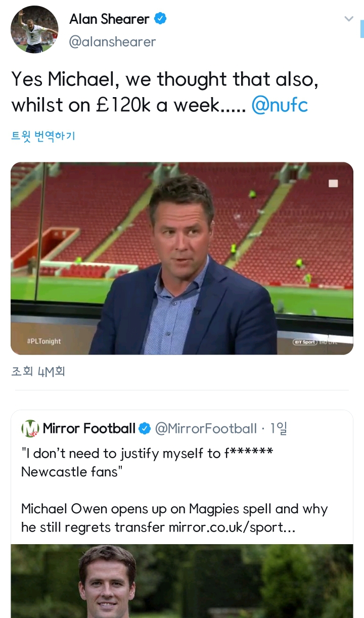Play the video of Michael Owen

coord(182,258)
